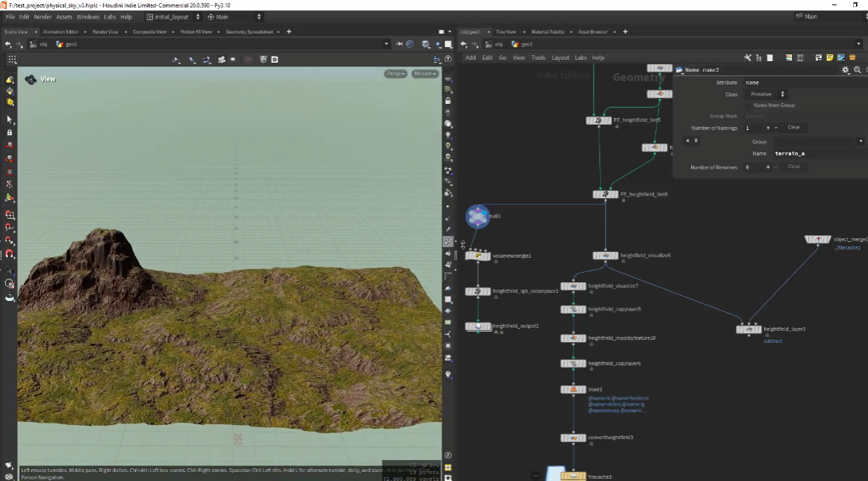Toggle the display options icon at viewport right
This screenshot has width=868, height=481.
[448, 78]
